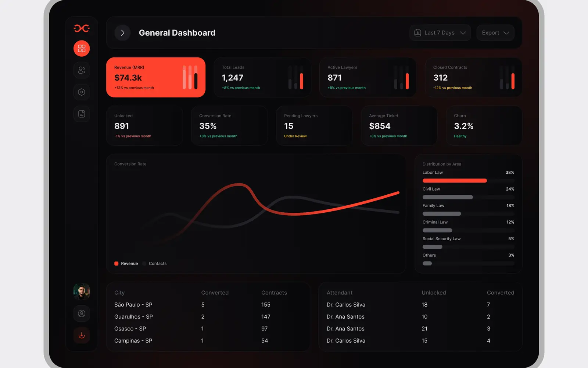Click the Revenue (MRR) mini bar chart
588x368 pixels.
[x=190, y=77]
